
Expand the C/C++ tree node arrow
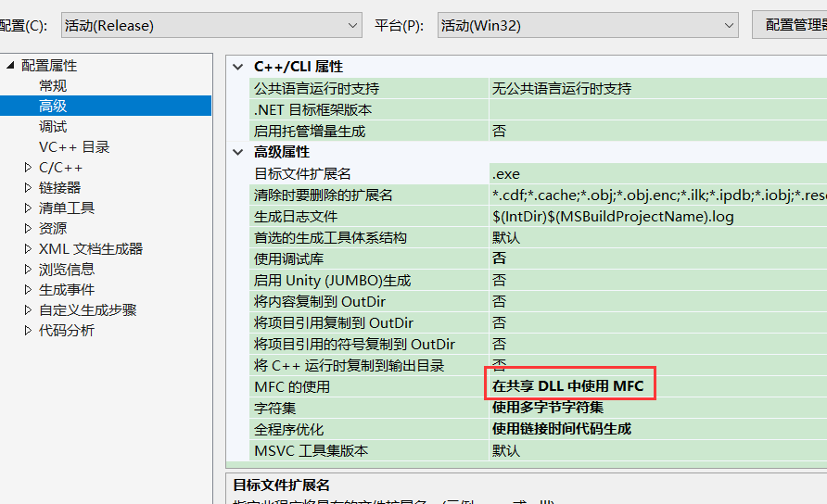[28, 167]
